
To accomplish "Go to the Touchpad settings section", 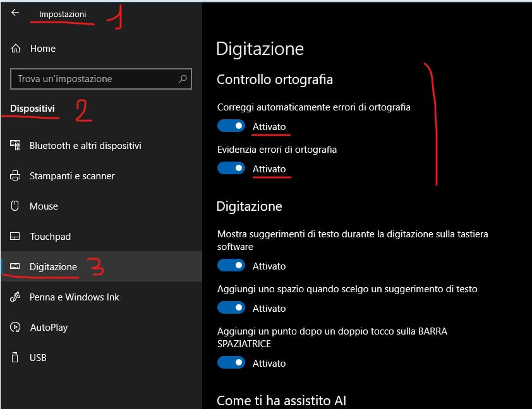I will [x=50, y=237].
